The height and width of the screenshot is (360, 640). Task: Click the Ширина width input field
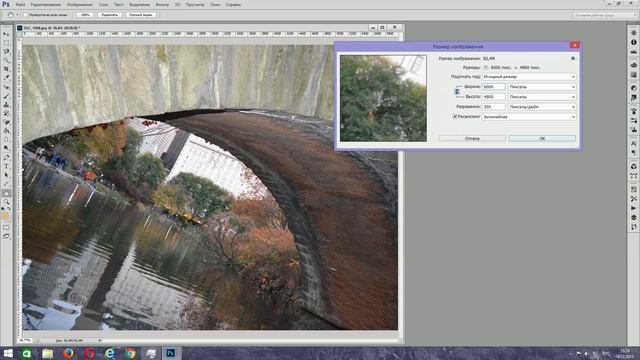pos(494,87)
